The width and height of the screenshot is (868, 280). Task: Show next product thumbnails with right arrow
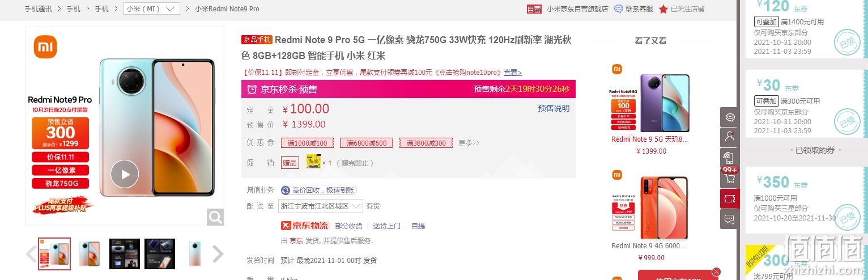(218, 254)
